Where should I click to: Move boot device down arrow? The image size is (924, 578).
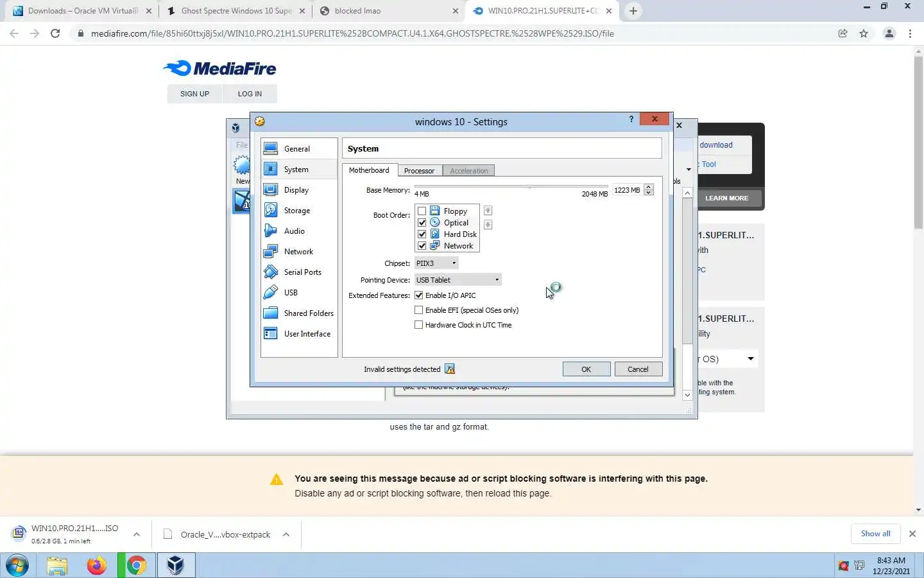pos(488,225)
